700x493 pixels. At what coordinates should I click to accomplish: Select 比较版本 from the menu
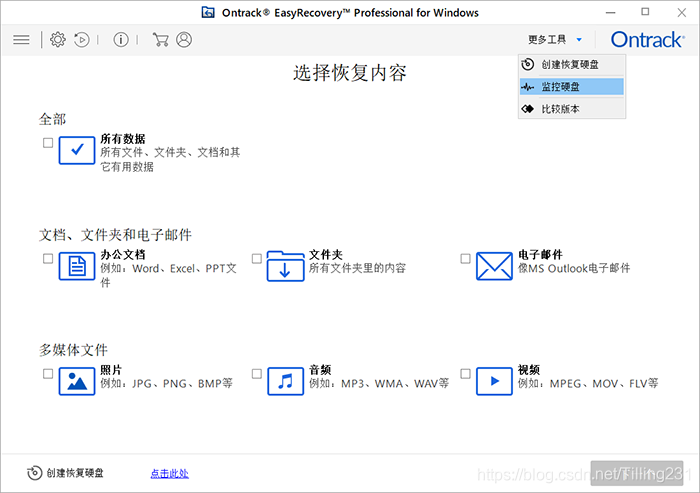[572, 109]
